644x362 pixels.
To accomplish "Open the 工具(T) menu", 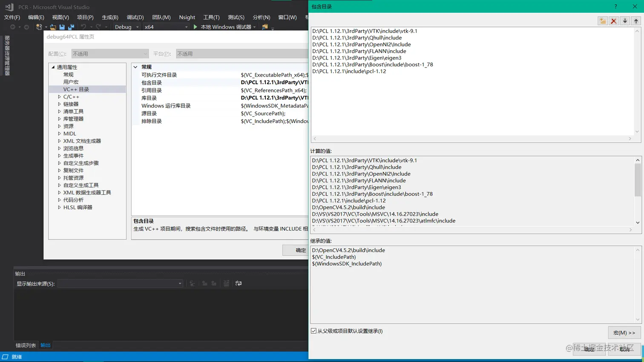I will click(211, 17).
